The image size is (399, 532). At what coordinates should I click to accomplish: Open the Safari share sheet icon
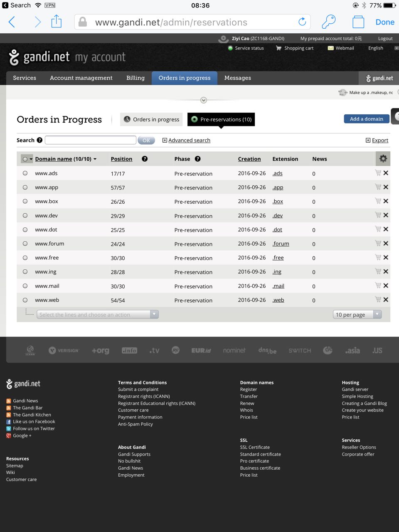point(57,21)
